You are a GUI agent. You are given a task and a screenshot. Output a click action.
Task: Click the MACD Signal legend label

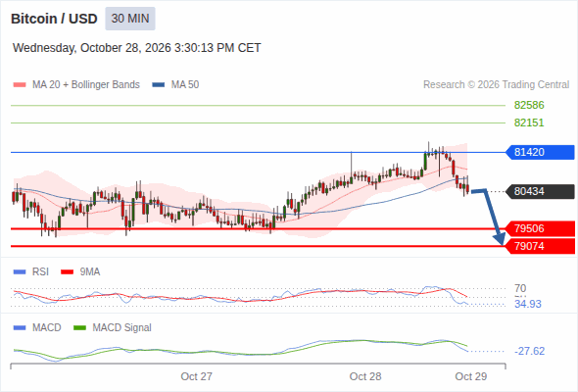[x=122, y=328]
